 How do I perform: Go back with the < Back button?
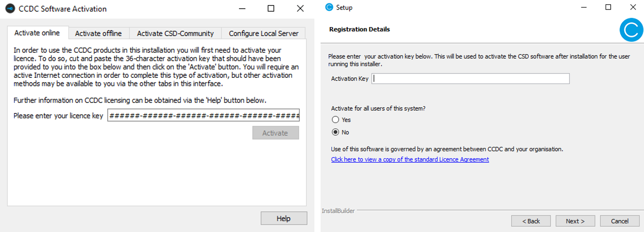pyautogui.click(x=531, y=221)
